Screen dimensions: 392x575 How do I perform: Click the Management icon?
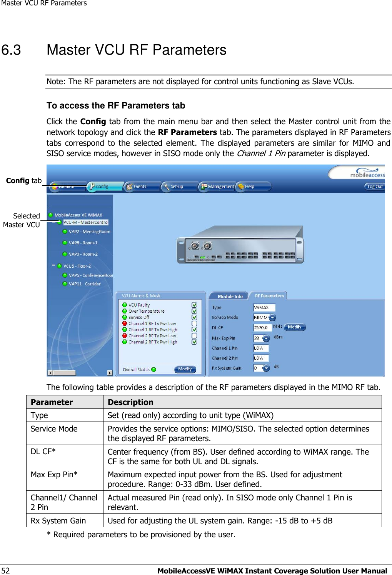pyautogui.click(x=204, y=187)
